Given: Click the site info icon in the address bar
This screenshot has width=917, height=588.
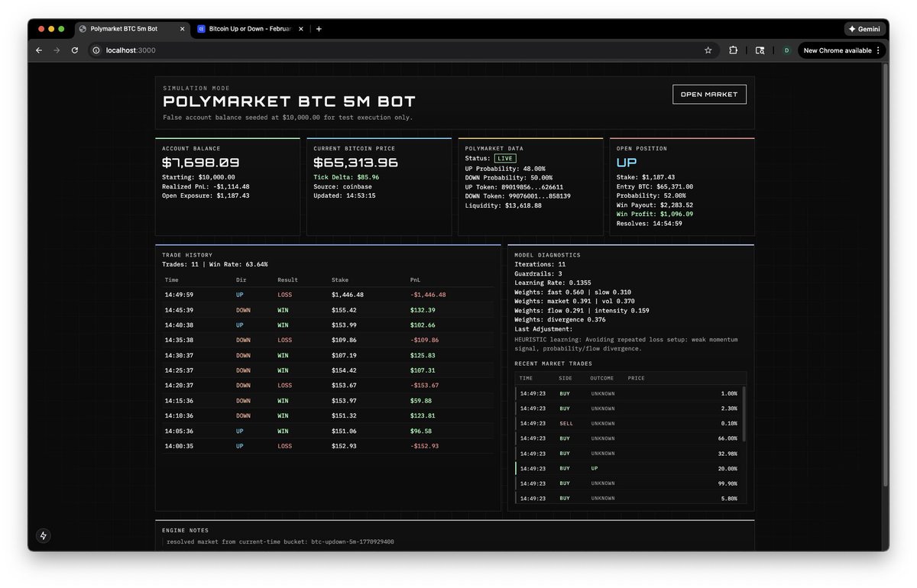Looking at the screenshot, I should (x=96, y=50).
